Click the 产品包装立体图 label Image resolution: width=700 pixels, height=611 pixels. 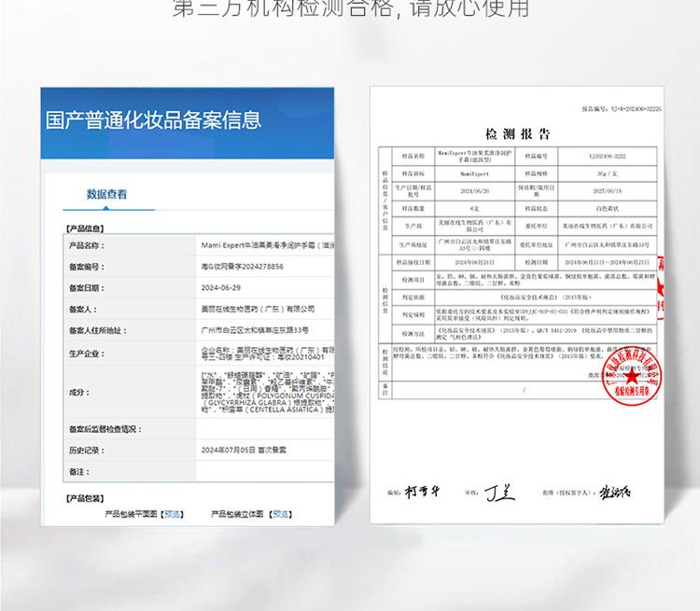[x=237, y=514]
